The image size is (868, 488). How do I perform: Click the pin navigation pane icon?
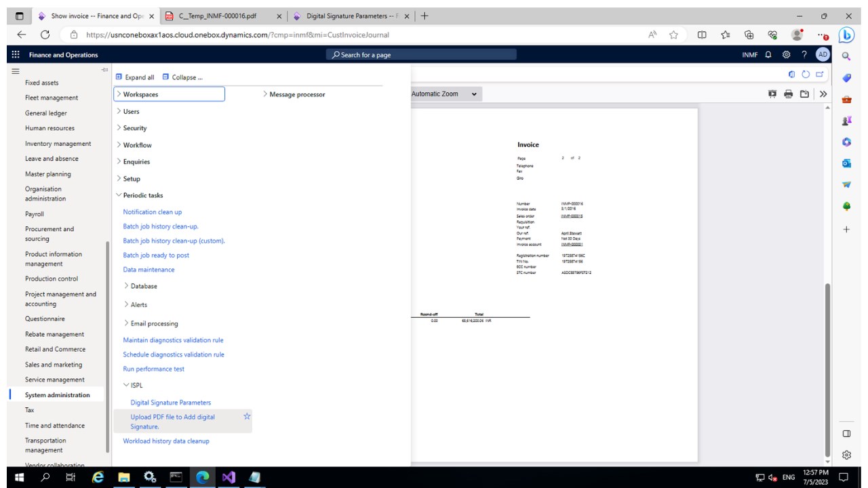(x=104, y=70)
